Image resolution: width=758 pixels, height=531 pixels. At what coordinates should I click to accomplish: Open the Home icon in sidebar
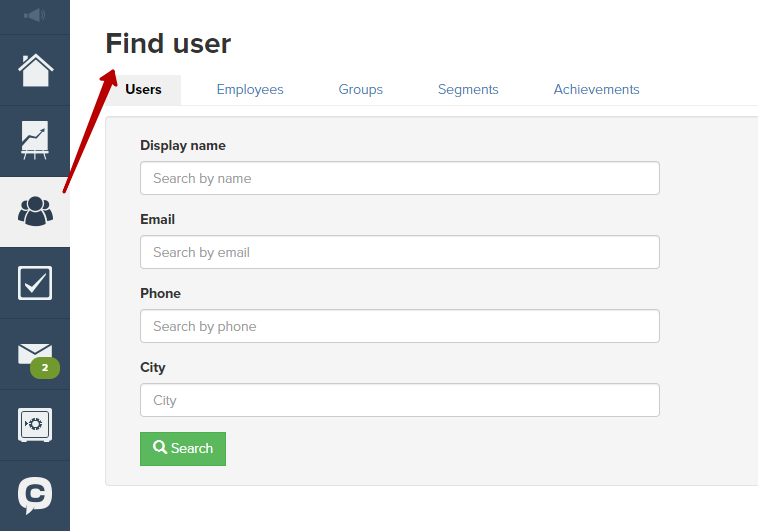pyautogui.click(x=35, y=70)
